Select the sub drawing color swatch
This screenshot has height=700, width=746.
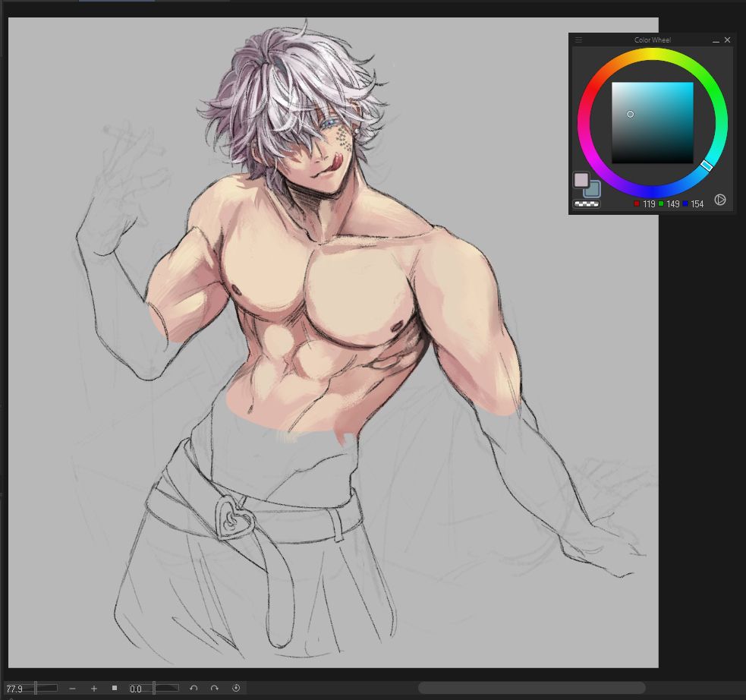(593, 191)
